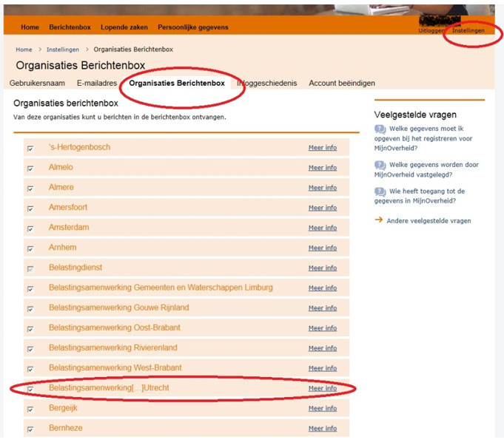Image resolution: width=504 pixels, height=448 pixels.
Task: Uncheck the Amsterdam organisation checkbox
Action: tap(30, 228)
